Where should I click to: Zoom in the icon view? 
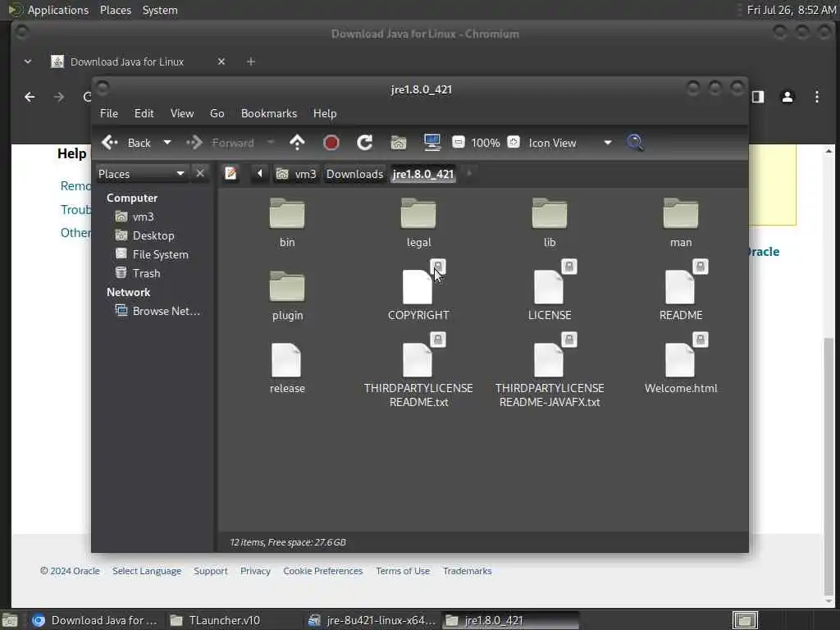tap(514, 142)
